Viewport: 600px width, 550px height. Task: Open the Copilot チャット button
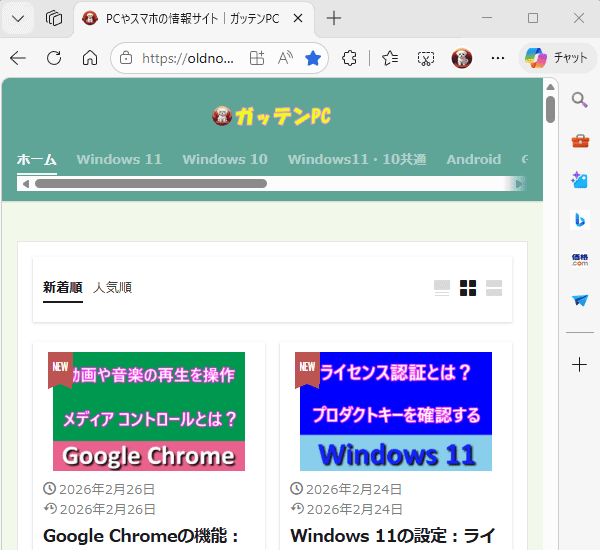coord(557,58)
